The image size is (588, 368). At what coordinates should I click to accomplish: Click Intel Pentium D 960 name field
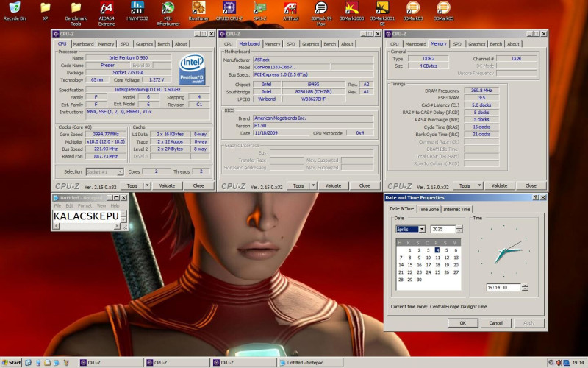click(128, 58)
